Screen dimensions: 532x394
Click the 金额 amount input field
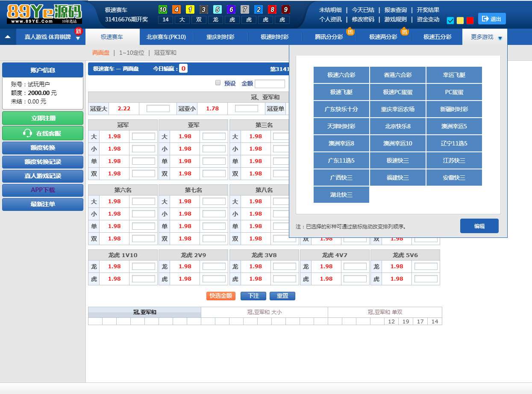pyautogui.click(x=270, y=84)
